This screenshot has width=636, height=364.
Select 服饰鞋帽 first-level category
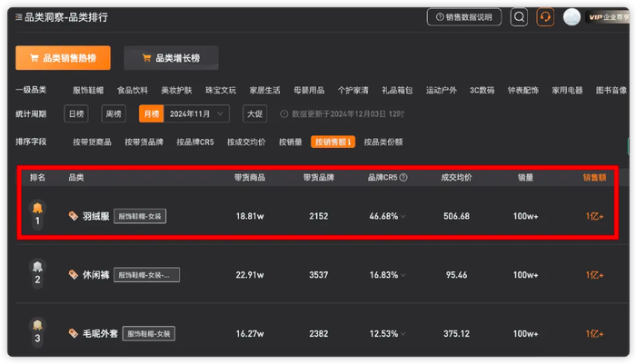click(88, 90)
